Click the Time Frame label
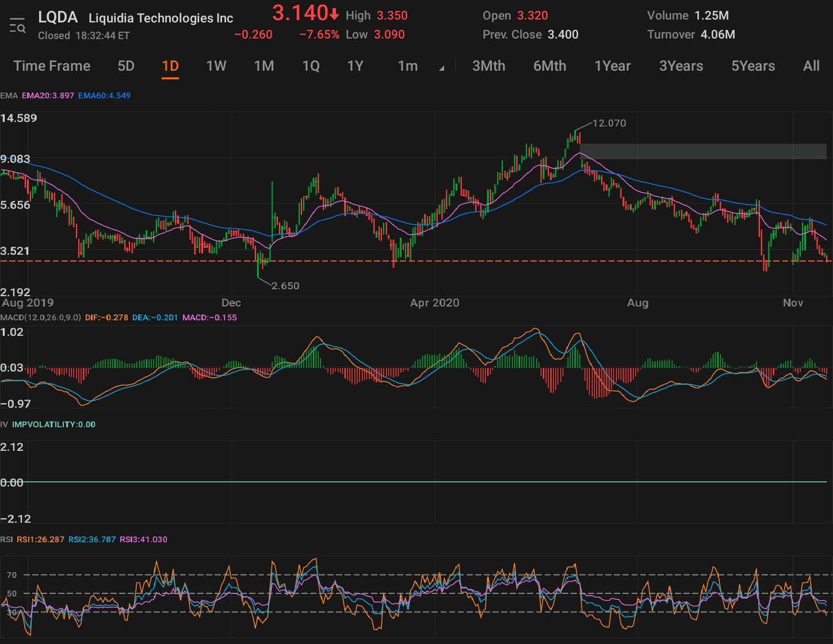 point(52,66)
